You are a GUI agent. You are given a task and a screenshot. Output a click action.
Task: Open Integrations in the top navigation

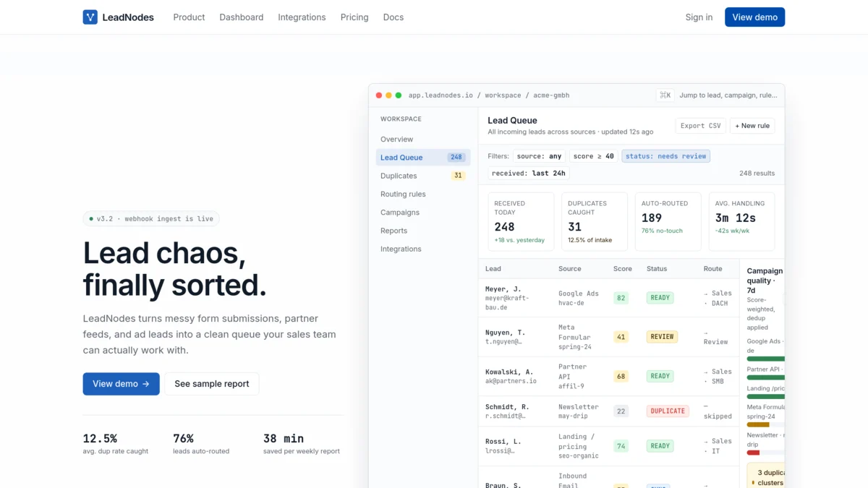click(x=302, y=17)
